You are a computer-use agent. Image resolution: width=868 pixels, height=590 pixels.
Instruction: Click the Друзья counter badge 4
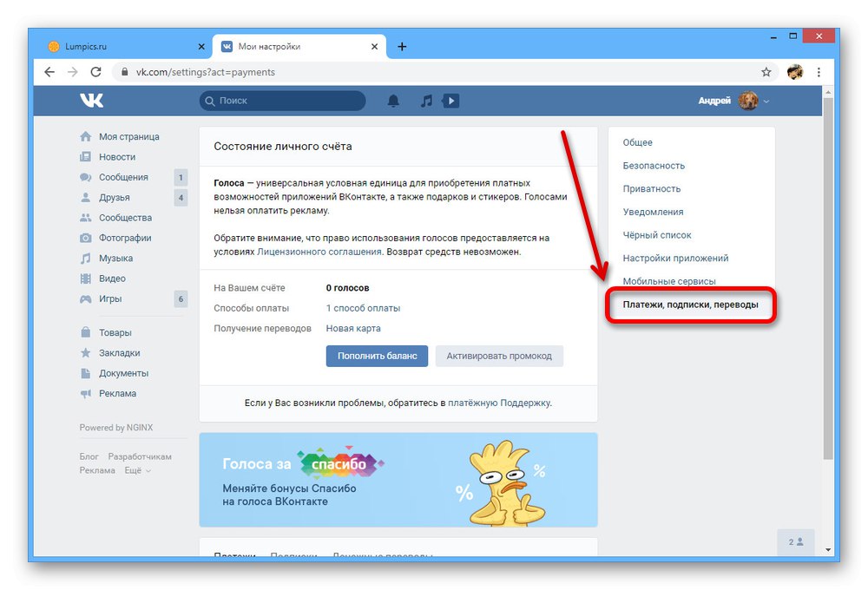click(x=181, y=198)
